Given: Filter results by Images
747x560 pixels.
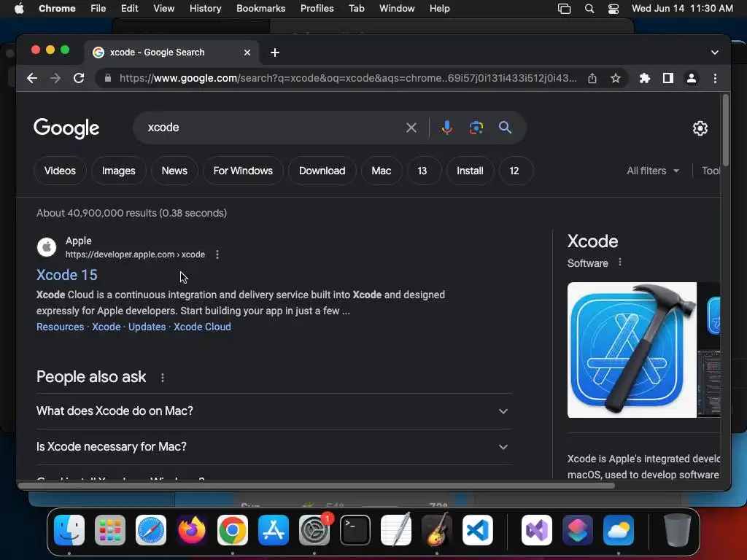Looking at the screenshot, I should 119,171.
